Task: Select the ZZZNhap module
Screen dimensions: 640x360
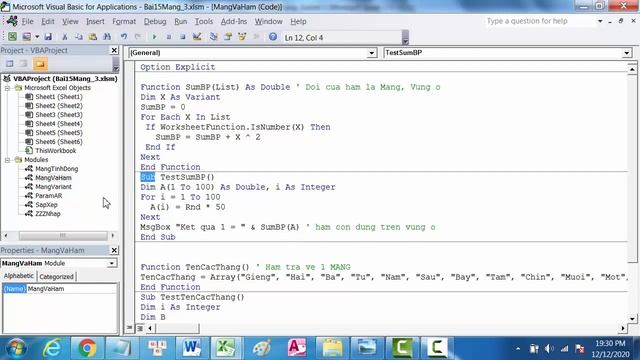Action: 47,213
